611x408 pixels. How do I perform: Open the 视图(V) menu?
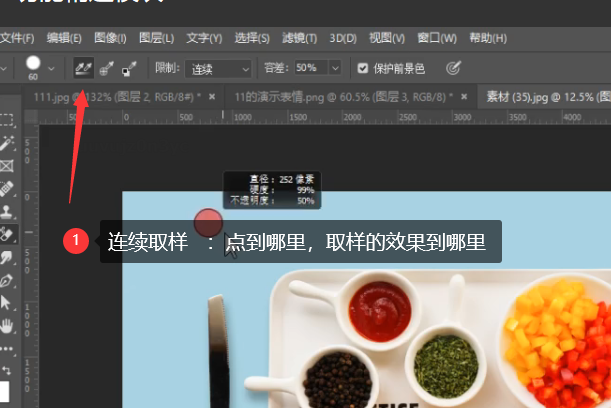click(387, 38)
